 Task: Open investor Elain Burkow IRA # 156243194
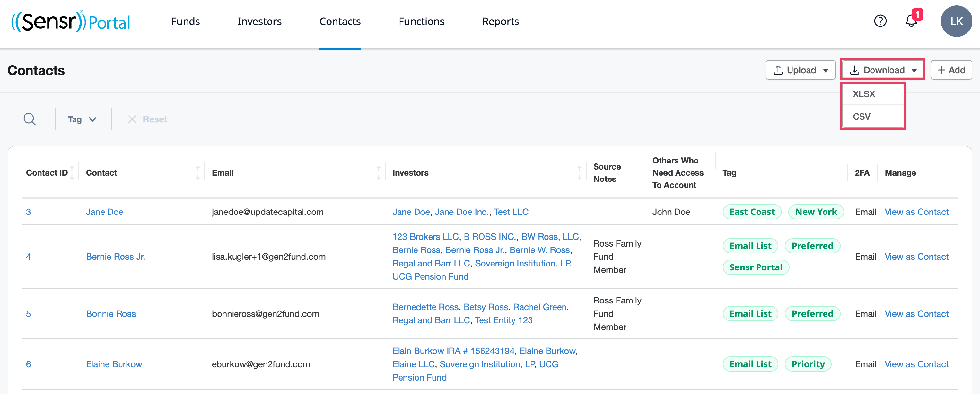coord(453,351)
